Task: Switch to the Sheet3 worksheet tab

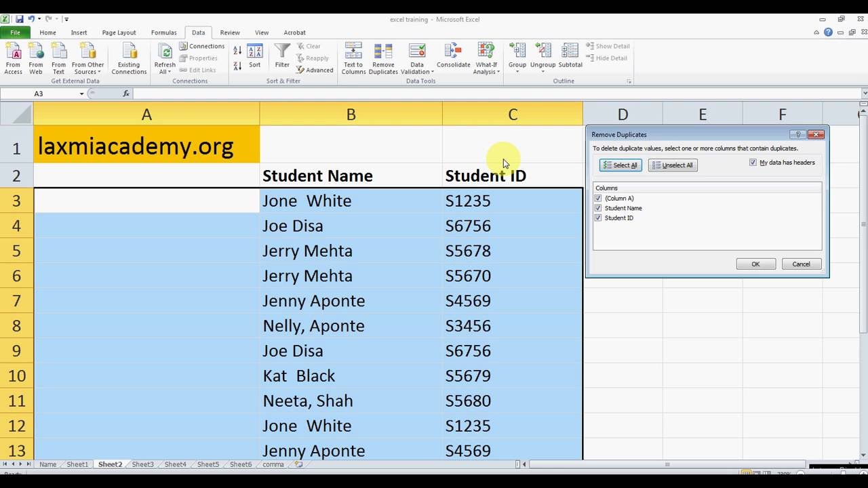Action: [x=142, y=464]
